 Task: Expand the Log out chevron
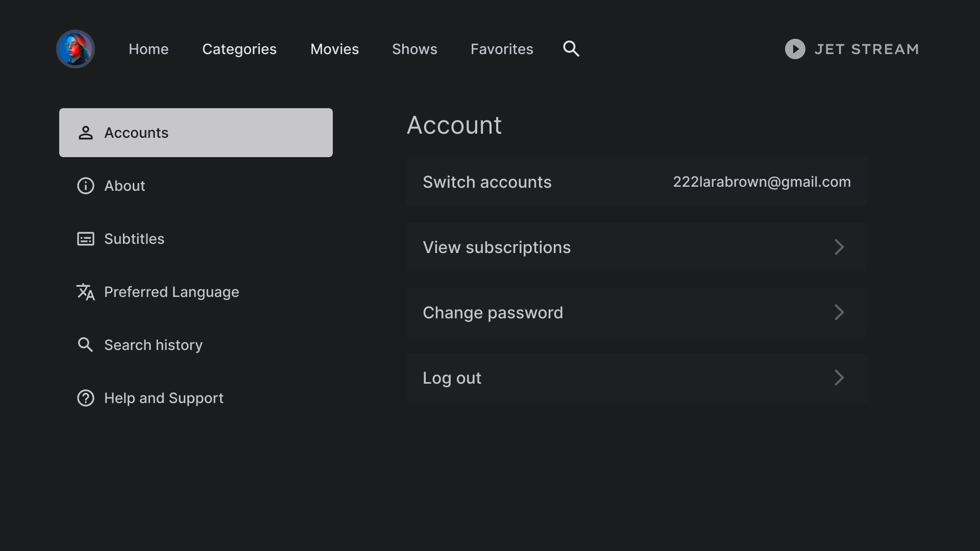click(x=839, y=378)
